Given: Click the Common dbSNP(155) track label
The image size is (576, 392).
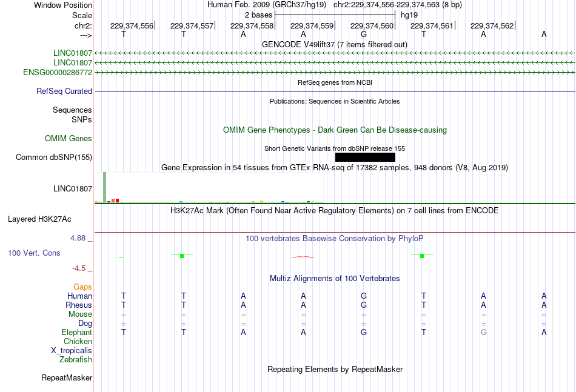Looking at the screenshot, I should point(54,157).
